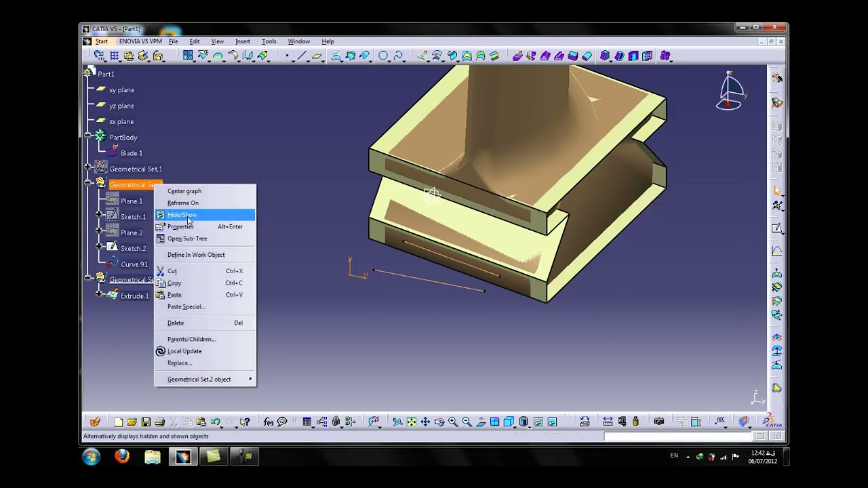Choose Open Sub-Tree from the context menu
The image size is (868, 488).
coord(205,239)
